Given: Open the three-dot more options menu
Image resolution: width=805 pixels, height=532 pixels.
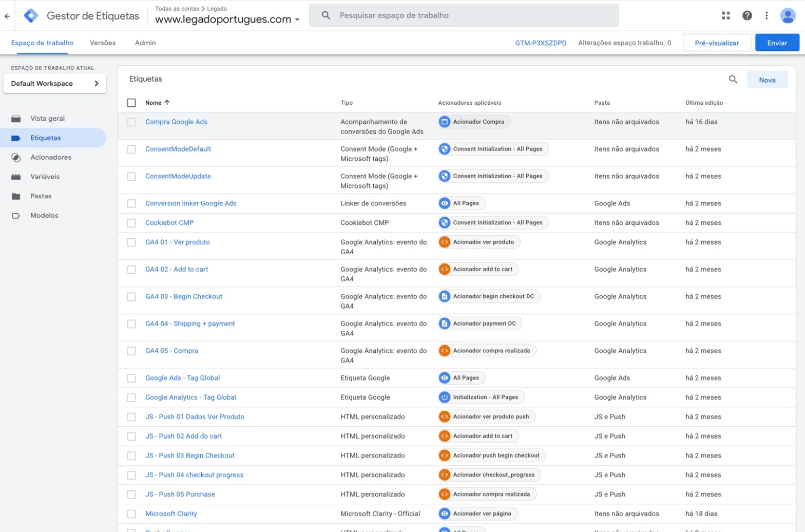Looking at the screenshot, I should click(766, 15).
